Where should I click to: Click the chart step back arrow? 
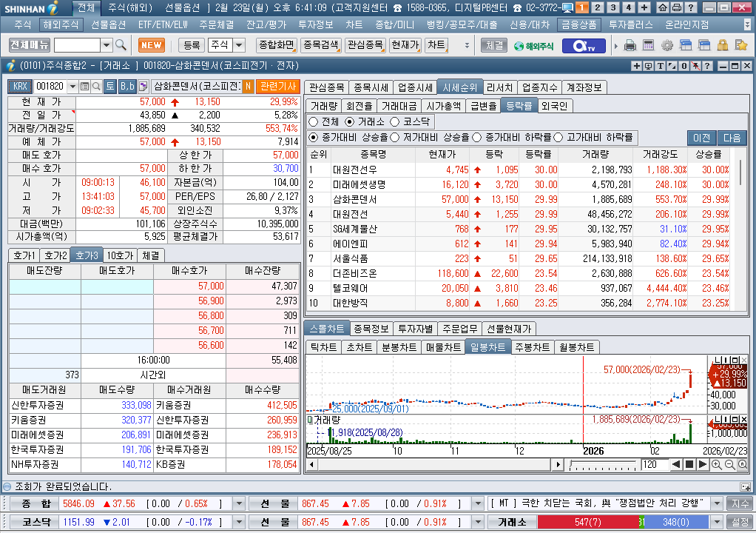pos(676,464)
